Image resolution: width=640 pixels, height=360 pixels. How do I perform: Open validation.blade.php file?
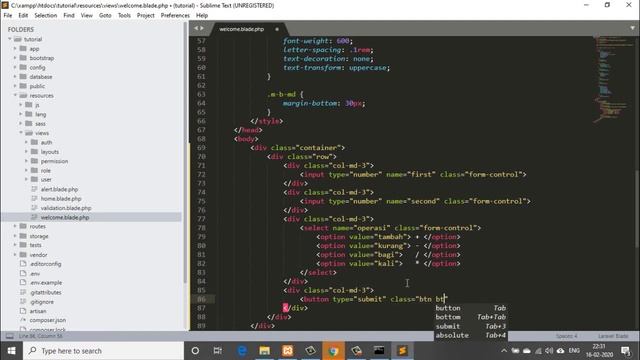point(66,208)
